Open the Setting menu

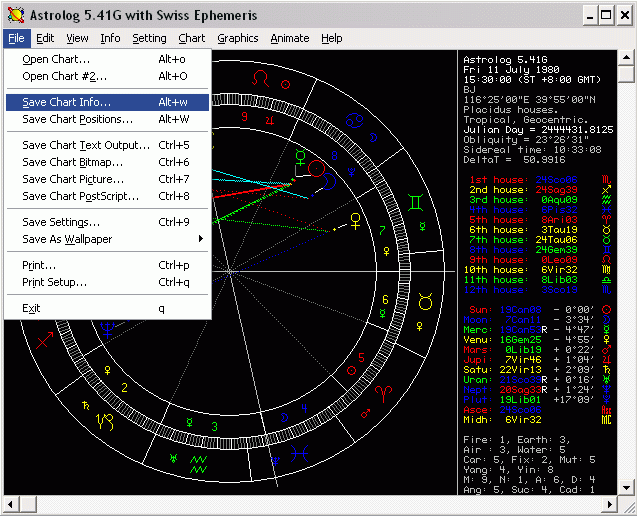coord(149,38)
